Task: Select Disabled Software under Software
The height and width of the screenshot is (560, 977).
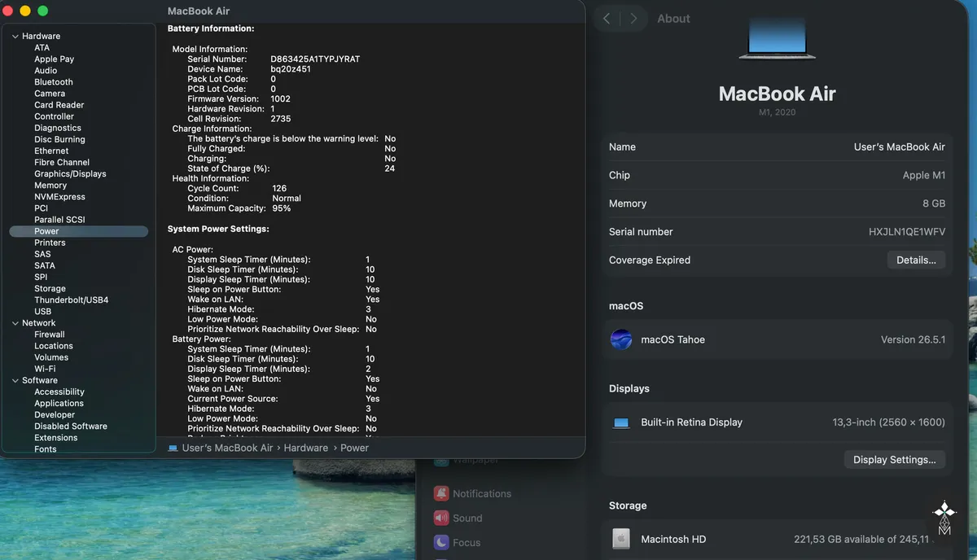Action: [x=71, y=426]
